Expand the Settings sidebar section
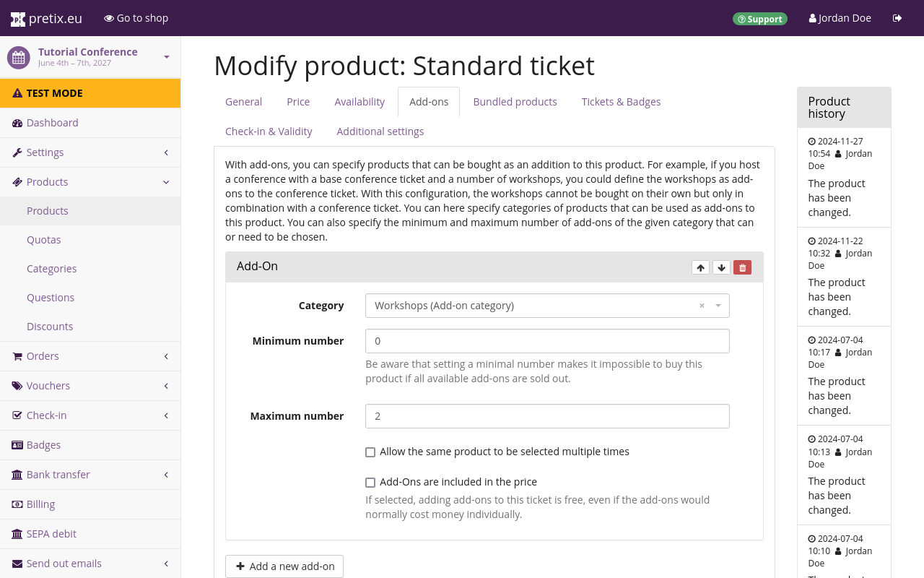The image size is (924, 578). pyautogui.click(x=45, y=152)
